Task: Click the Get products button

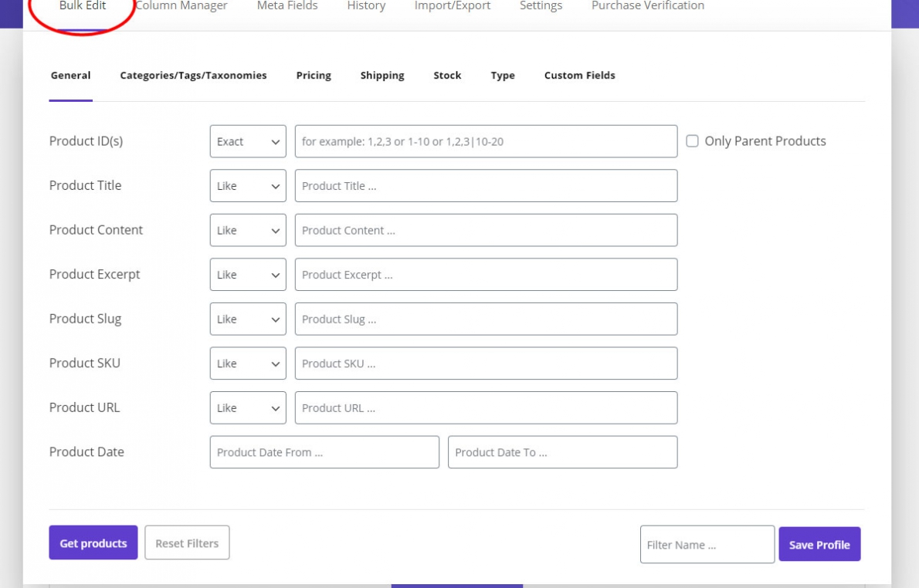Action: [x=93, y=542]
